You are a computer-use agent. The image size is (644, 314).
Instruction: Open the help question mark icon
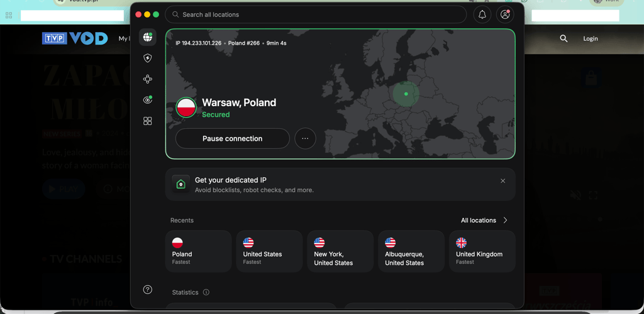(x=147, y=290)
